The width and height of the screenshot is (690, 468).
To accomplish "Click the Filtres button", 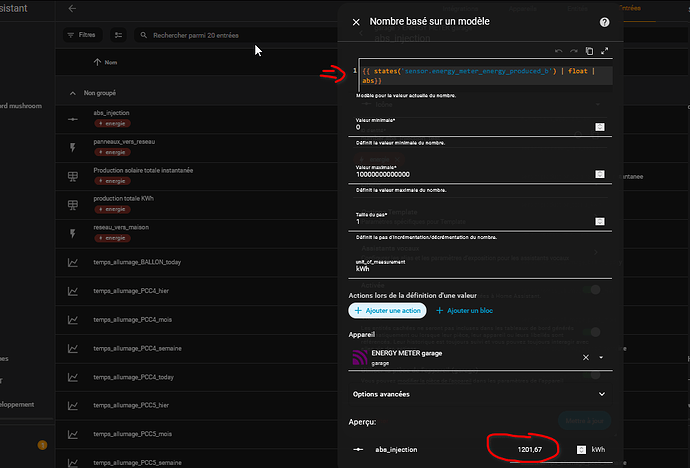I will pos(81,35).
